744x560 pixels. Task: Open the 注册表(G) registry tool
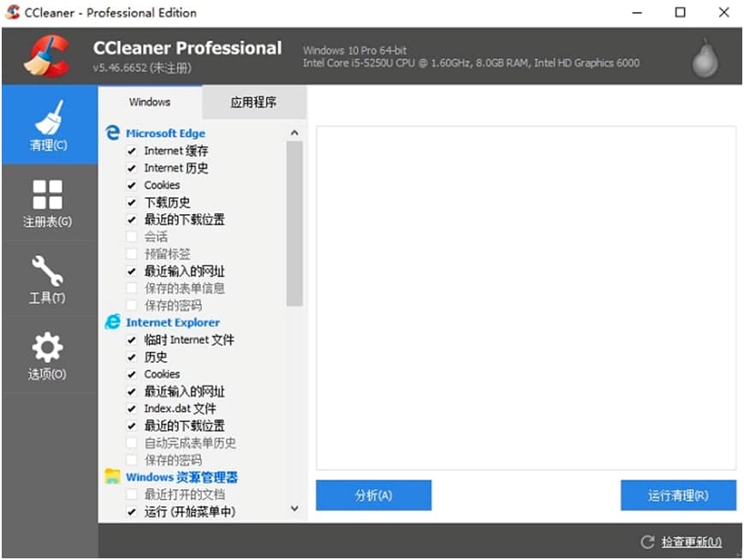click(47, 203)
